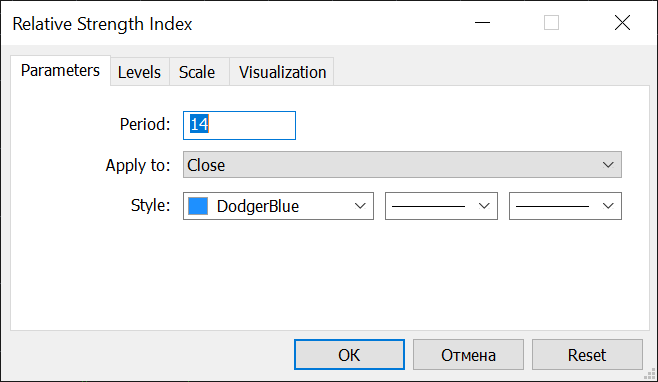Open the Scale tab
Screen dimensions: 658x382
[199, 72]
